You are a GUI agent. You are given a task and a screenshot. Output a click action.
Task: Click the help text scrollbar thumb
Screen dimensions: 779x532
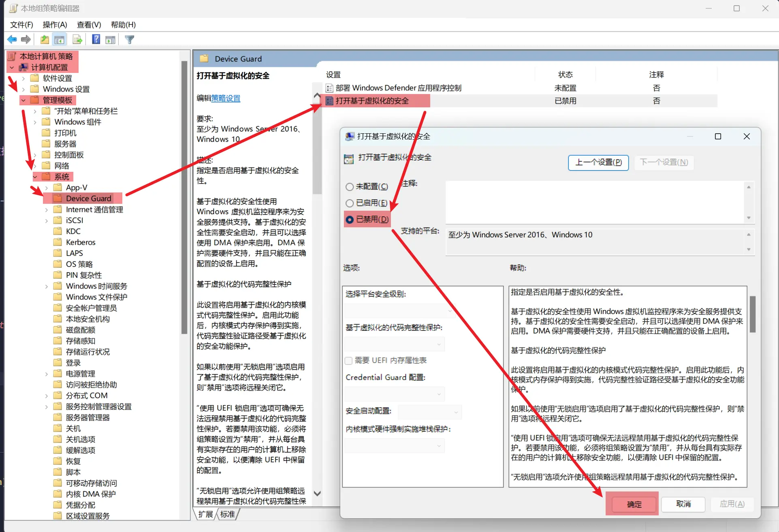[x=753, y=314]
